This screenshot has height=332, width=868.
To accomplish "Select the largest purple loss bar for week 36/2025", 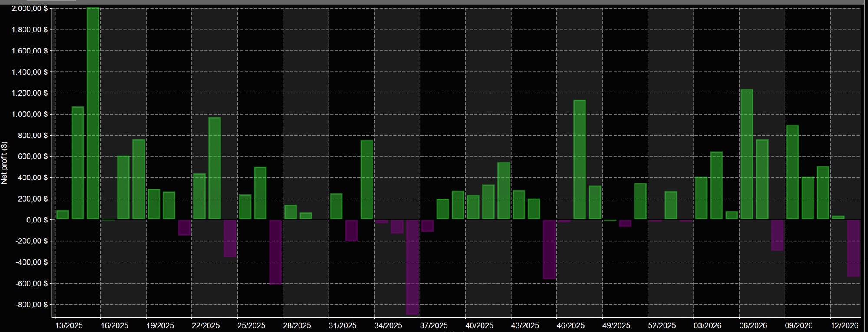I will tap(412, 267).
